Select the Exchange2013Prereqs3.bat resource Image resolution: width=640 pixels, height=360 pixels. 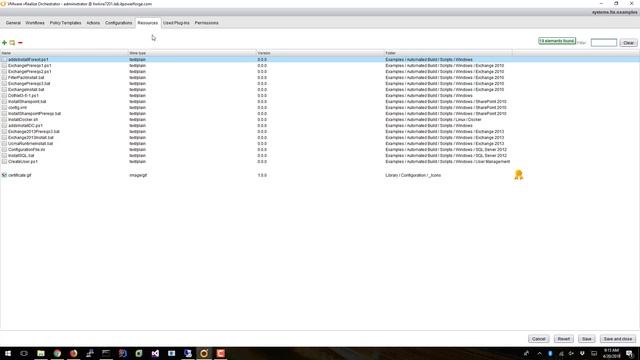tap(34, 131)
